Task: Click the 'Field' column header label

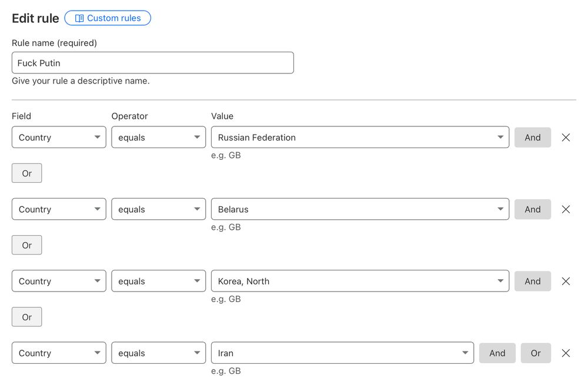Action: click(21, 116)
